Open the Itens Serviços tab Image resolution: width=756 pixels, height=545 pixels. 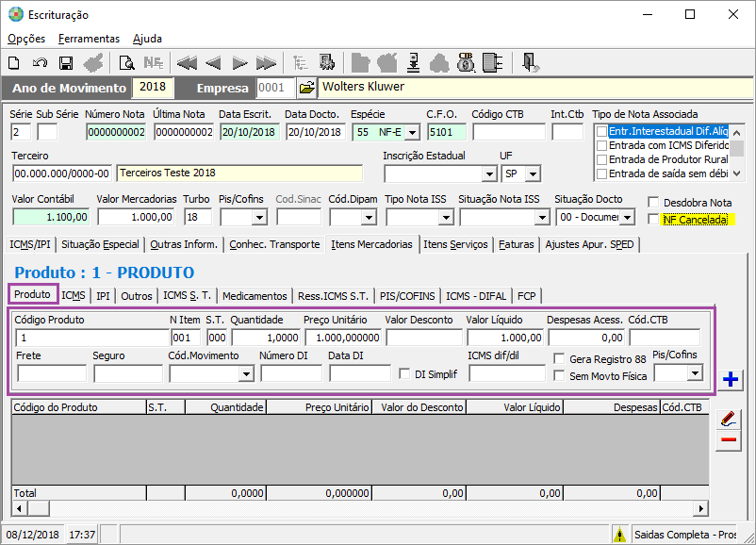[x=455, y=244]
